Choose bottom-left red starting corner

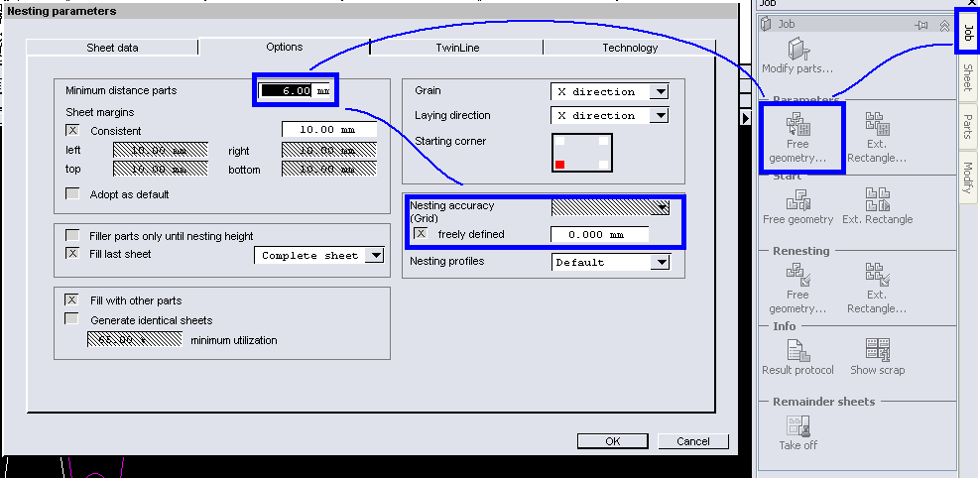(560, 165)
